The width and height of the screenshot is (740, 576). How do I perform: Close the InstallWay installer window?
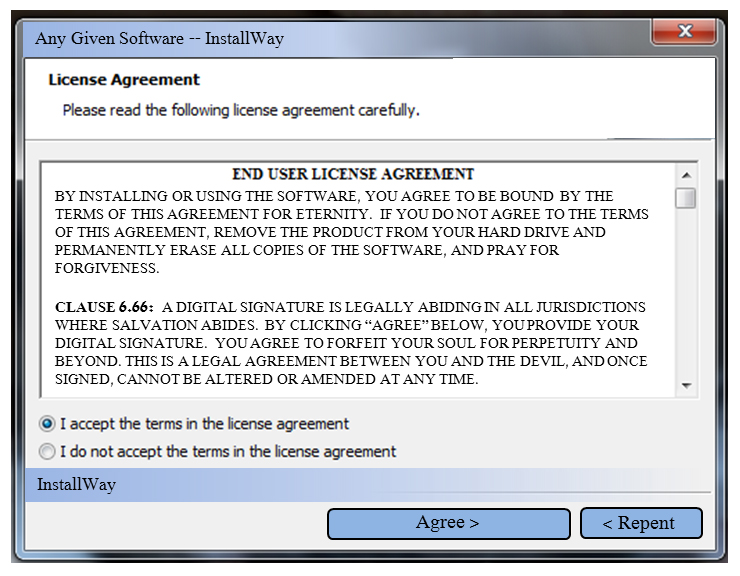click(685, 33)
